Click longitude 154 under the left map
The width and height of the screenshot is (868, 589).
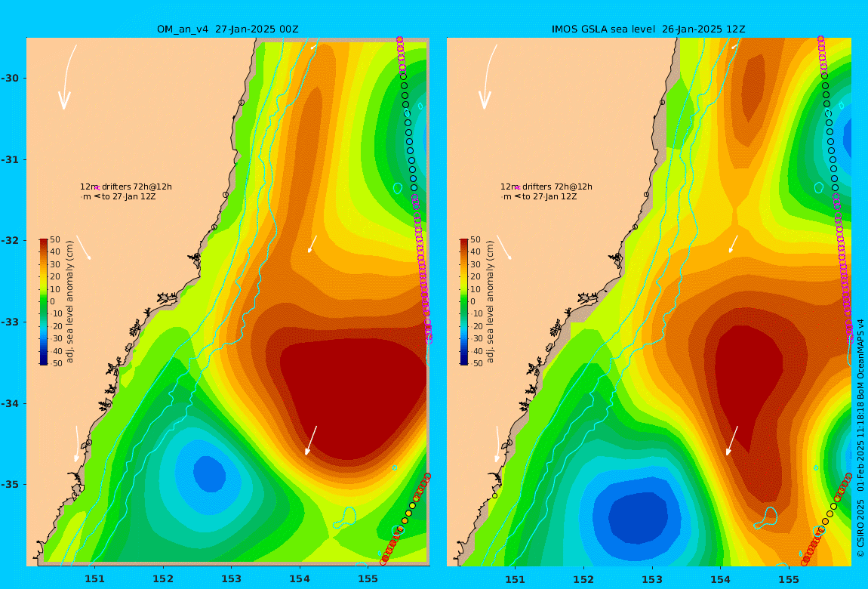pyautogui.click(x=300, y=579)
